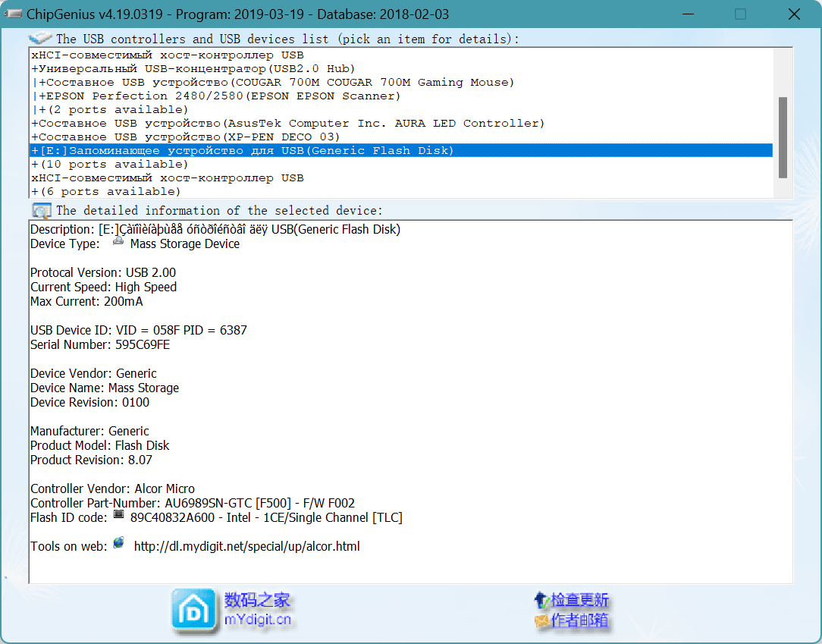The height and width of the screenshot is (644, 822).
Task: Select the Generic Flash Disk row
Action: coord(401,150)
